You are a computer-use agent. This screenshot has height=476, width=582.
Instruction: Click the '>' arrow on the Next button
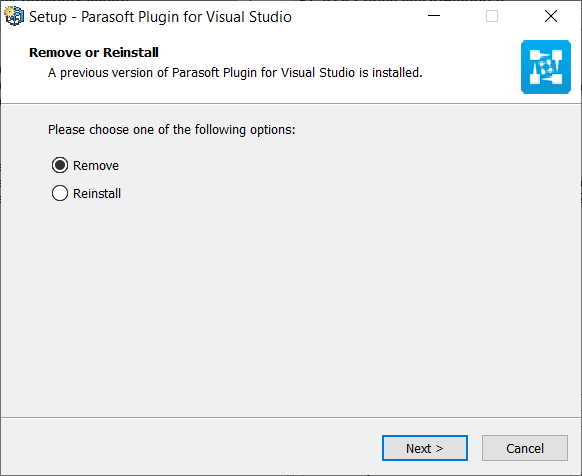point(439,449)
